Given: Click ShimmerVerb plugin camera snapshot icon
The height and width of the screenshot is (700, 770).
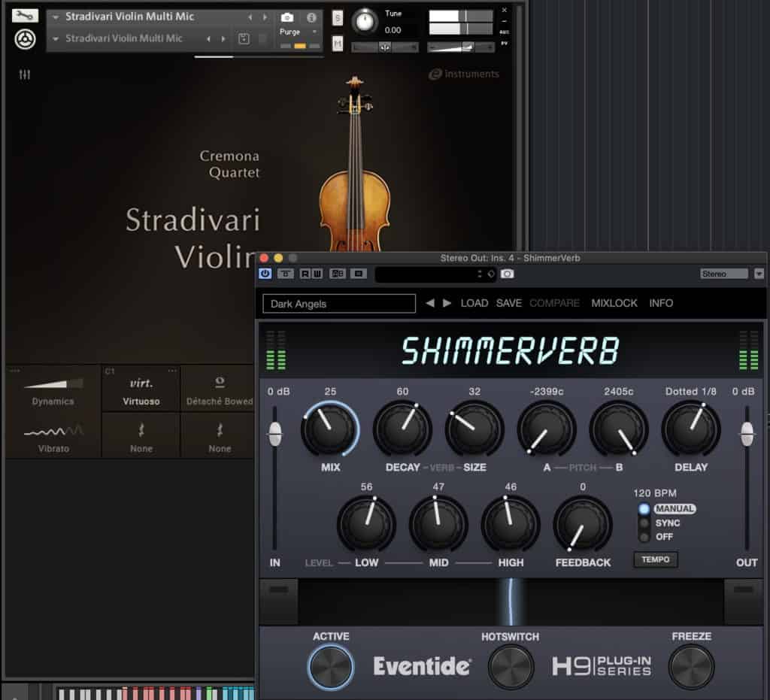Looking at the screenshot, I should tap(508, 274).
